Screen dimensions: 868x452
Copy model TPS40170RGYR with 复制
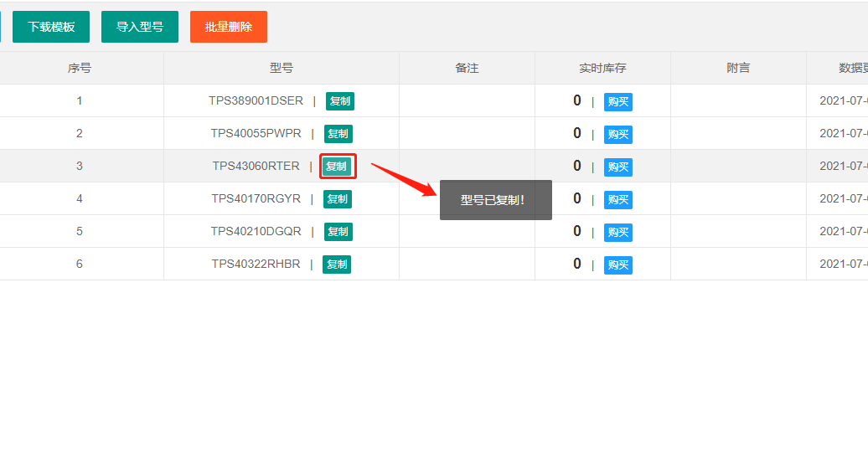[338, 199]
